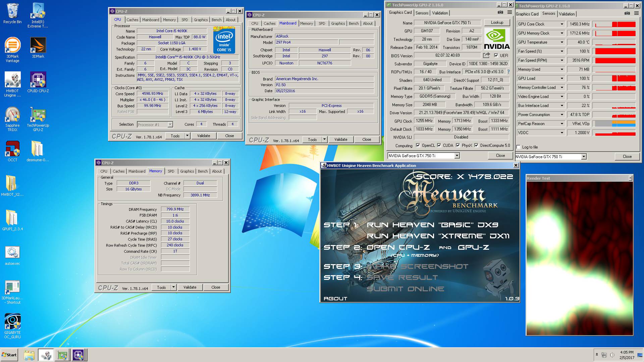
Task: Open the GPU-Z hamburger menu in Graphics Card window
Action: (509, 12)
